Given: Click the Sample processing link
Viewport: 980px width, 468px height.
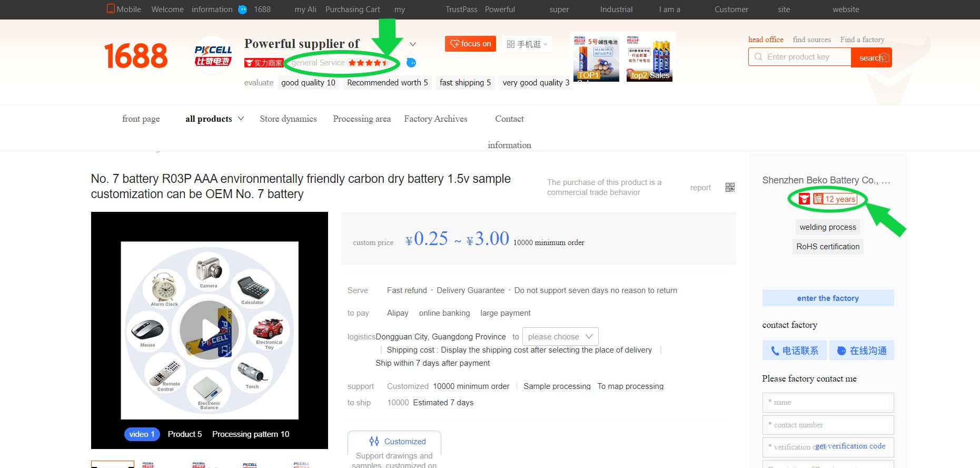Looking at the screenshot, I should pyautogui.click(x=557, y=386).
